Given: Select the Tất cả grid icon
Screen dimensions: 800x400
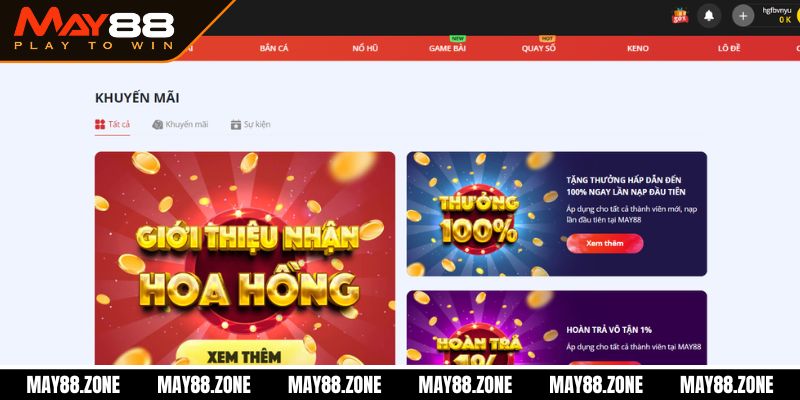Looking at the screenshot, I should pyautogui.click(x=100, y=124).
